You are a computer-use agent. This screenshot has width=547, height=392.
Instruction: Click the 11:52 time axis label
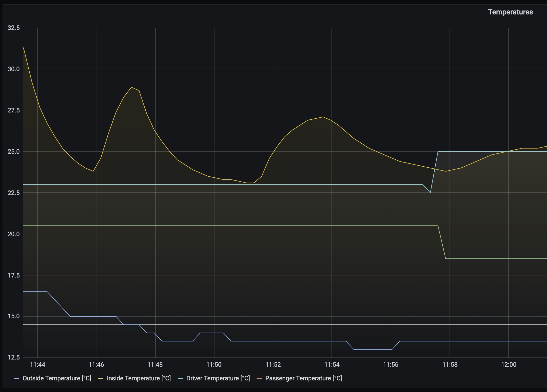273,364
